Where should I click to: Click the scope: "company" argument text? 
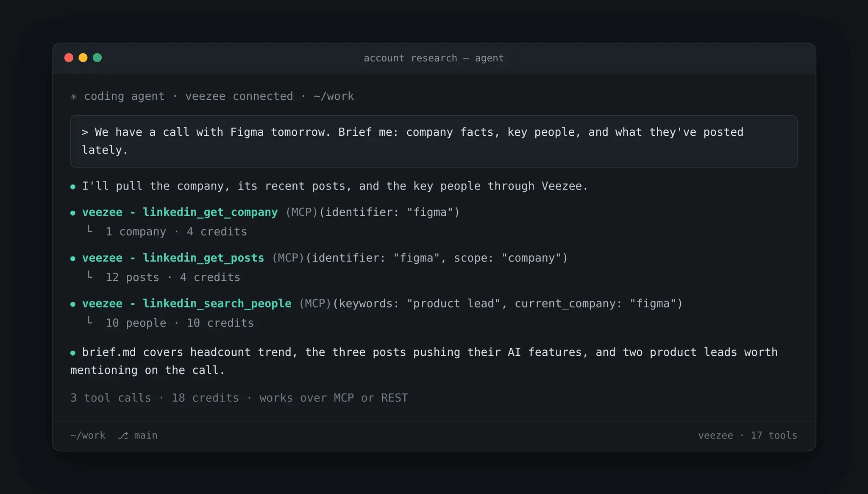[x=508, y=258]
